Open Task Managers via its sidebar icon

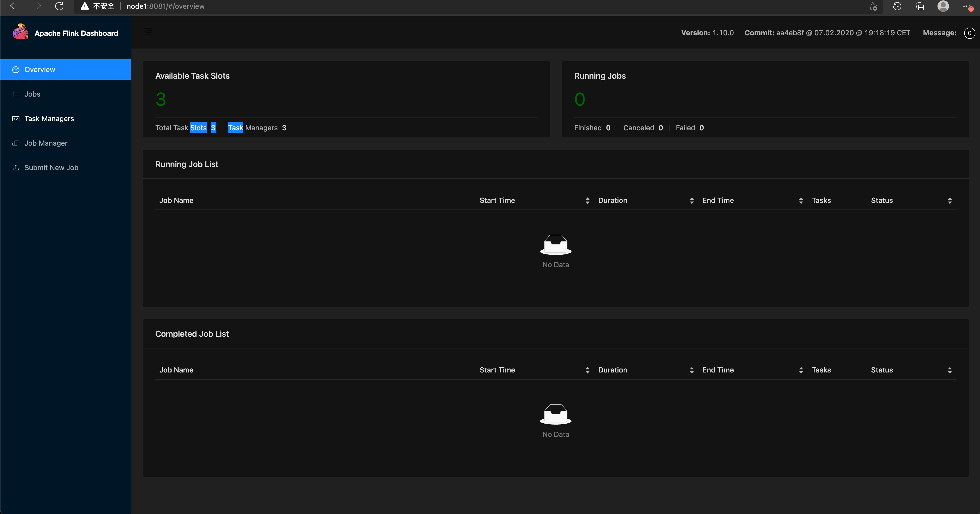pyautogui.click(x=16, y=118)
